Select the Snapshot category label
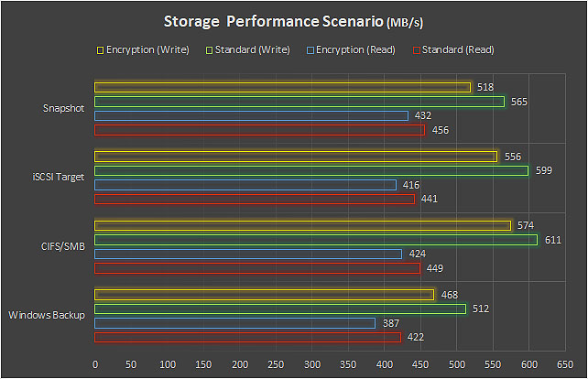Screen dimensions: 588x379 [x=64, y=108]
